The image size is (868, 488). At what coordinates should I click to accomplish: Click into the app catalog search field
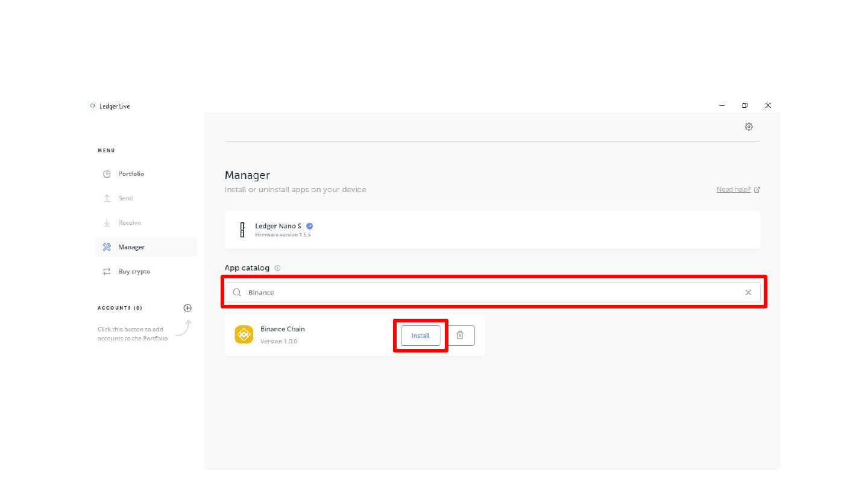click(492, 292)
